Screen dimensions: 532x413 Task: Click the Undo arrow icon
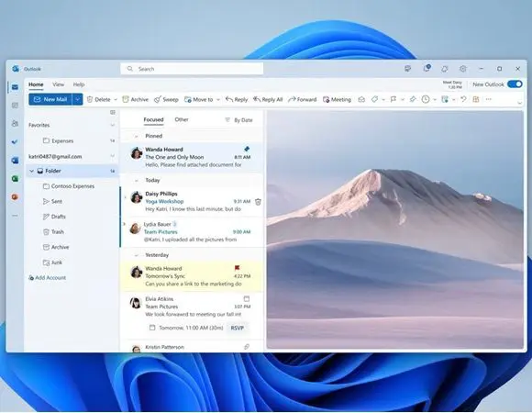463,99
